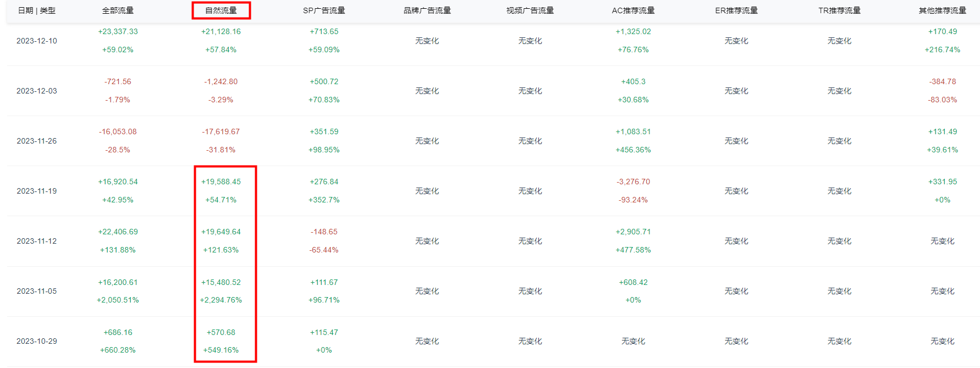Screen dimensions: 980x368
Task: Click the -16,053.08 total traffic value
Action: coord(118,131)
